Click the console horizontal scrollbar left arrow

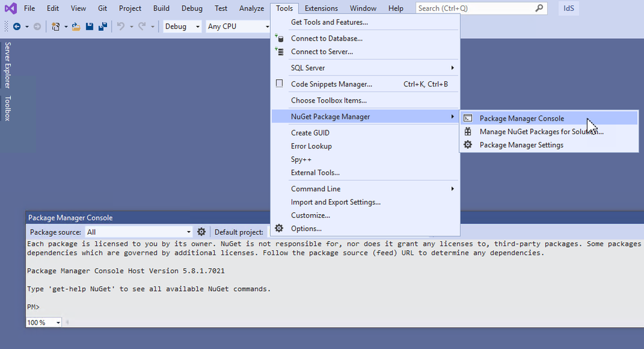pyautogui.click(x=67, y=323)
